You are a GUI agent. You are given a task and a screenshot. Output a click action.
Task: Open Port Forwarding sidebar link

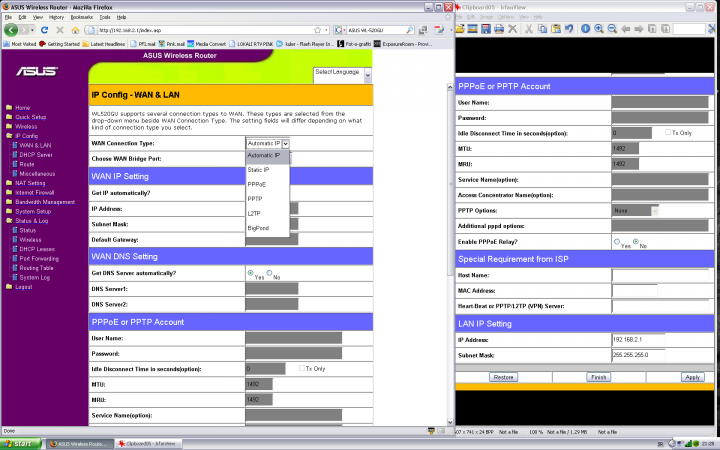point(39,259)
